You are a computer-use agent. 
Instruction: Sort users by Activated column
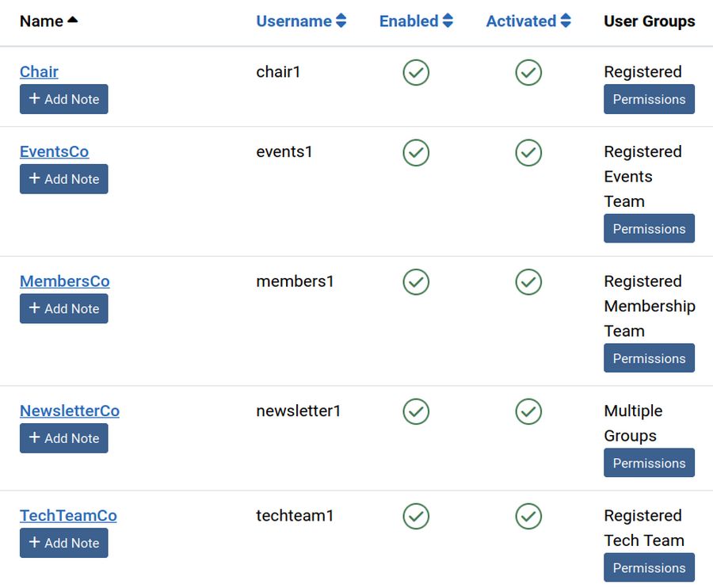click(x=528, y=21)
